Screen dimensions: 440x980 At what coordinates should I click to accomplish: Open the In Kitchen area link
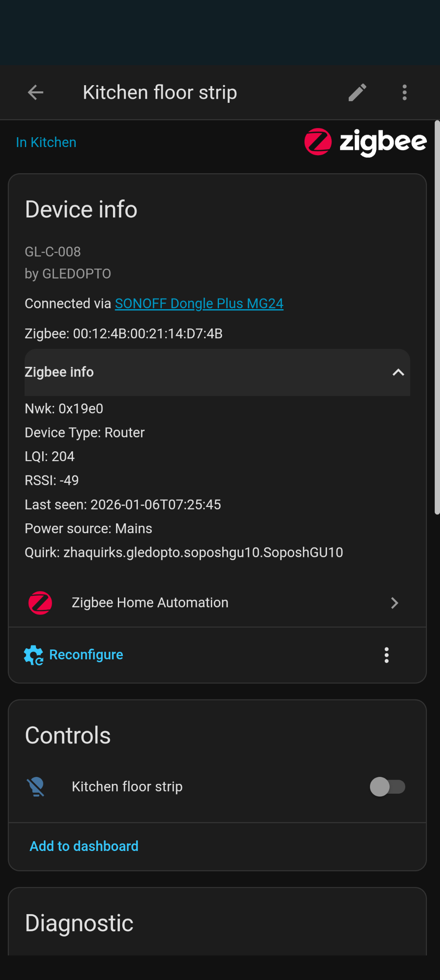tap(46, 143)
